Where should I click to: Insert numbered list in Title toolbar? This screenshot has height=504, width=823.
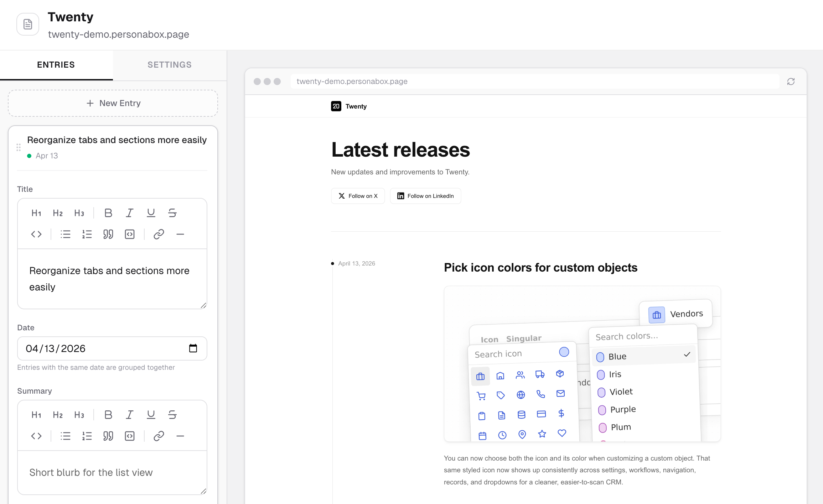87,234
